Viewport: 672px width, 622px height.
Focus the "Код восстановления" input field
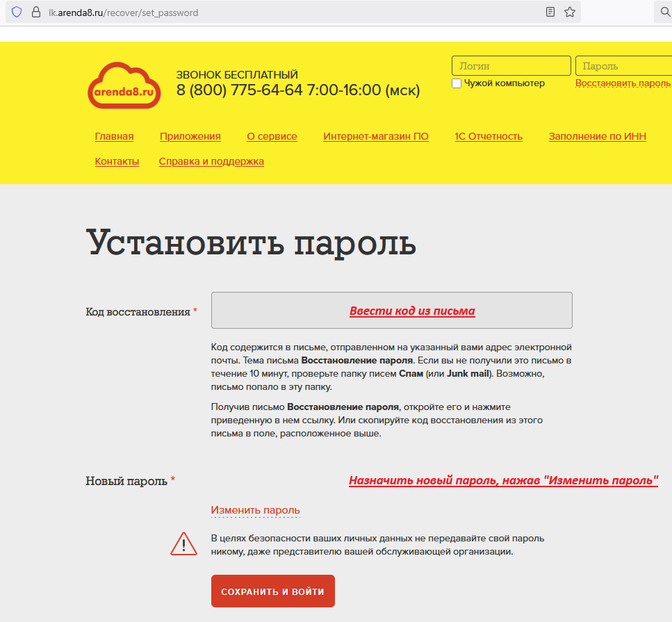[391, 310]
